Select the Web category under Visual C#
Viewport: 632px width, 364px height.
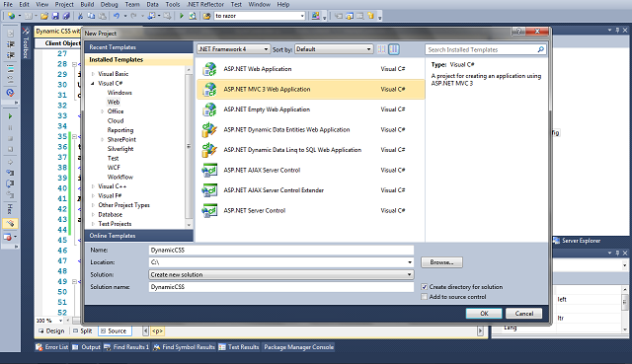click(x=114, y=102)
